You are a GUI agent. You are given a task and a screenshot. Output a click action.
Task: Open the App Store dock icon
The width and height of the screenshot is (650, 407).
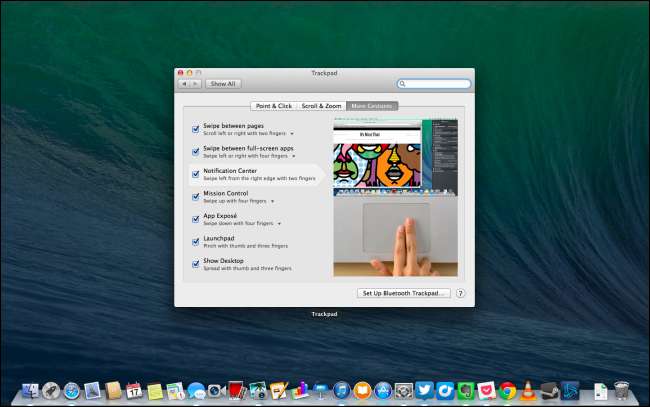point(382,391)
